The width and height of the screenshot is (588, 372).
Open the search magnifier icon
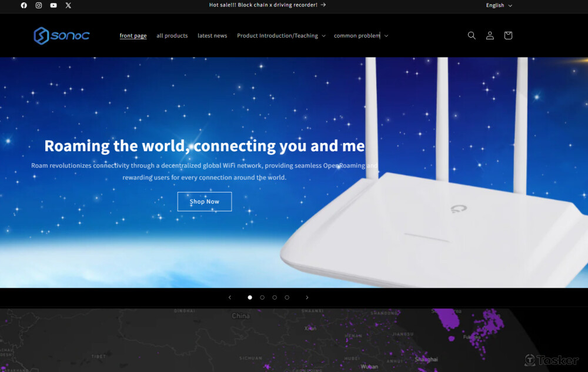click(x=472, y=35)
